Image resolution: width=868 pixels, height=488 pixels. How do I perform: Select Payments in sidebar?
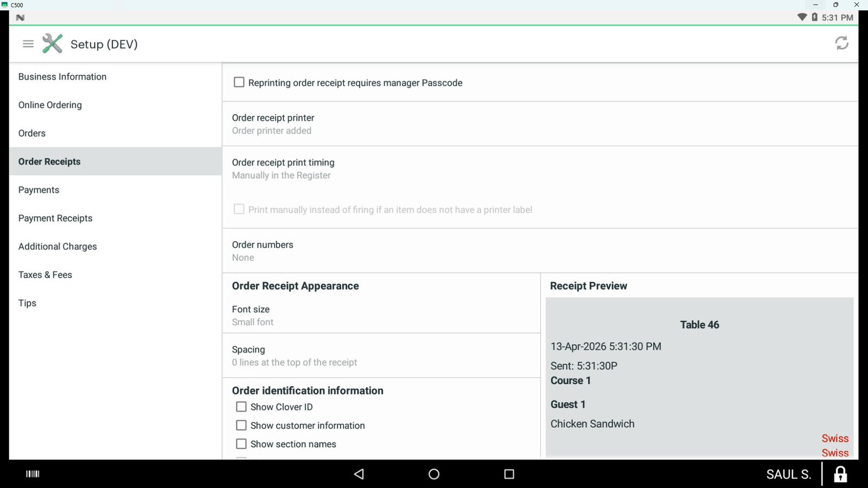click(116, 190)
